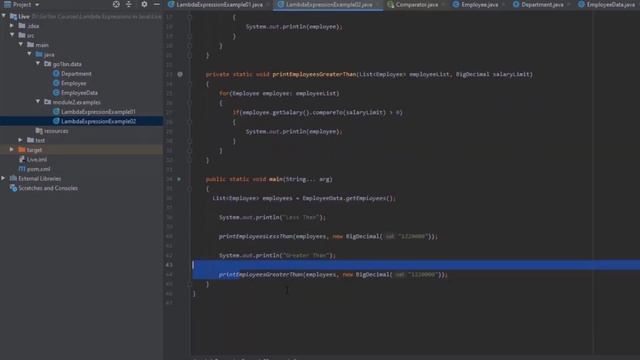Select LambdaExpressionExample02 in project tree
Screen dimensions: 640x360
click(98, 121)
